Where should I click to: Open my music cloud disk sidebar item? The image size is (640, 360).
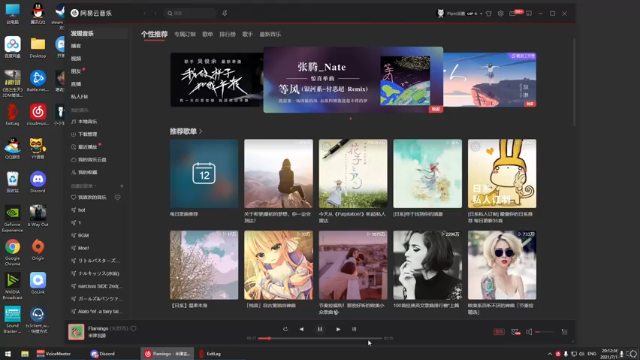(x=89, y=160)
